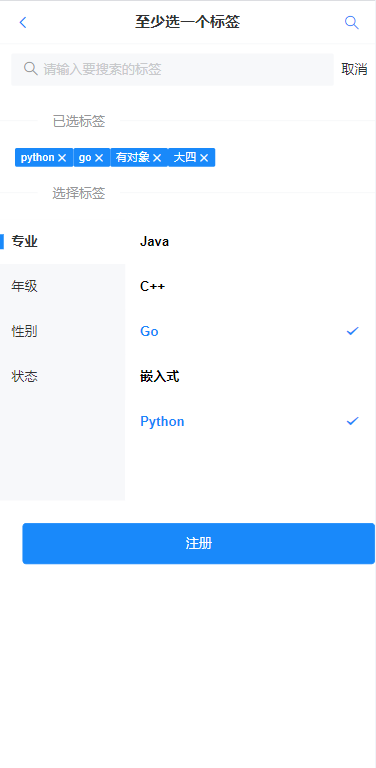Focus the tag search input field
Image resolution: width=376 pixels, height=768 pixels.
[172, 70]
